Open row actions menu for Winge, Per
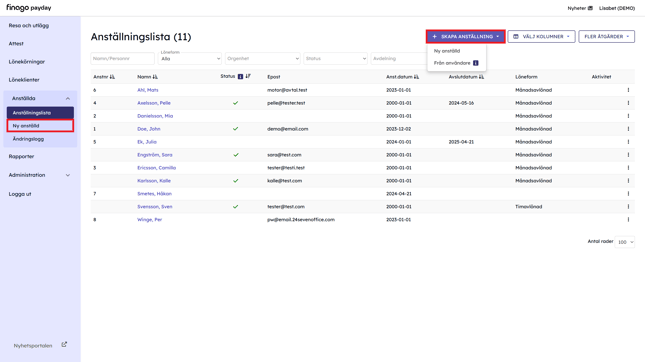The width and height of the screenshot is (645, 362). coord(628,219)
